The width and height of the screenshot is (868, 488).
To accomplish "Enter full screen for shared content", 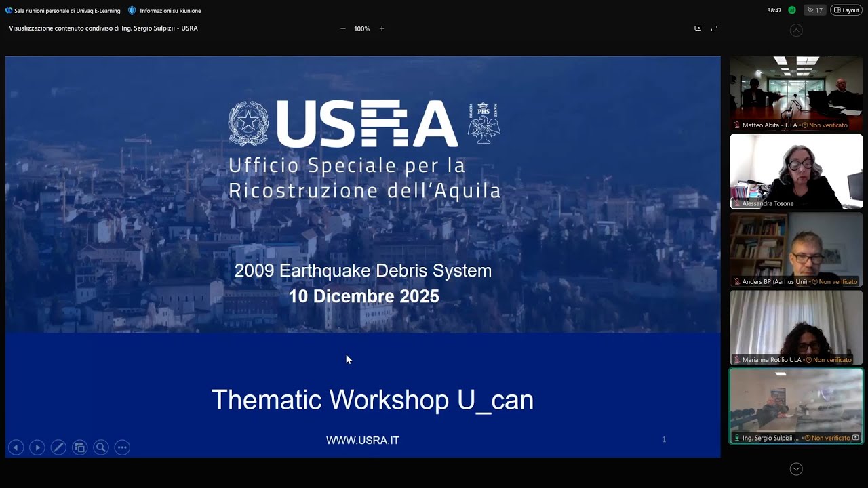I will pyautogui.click(x=714, y=28).
